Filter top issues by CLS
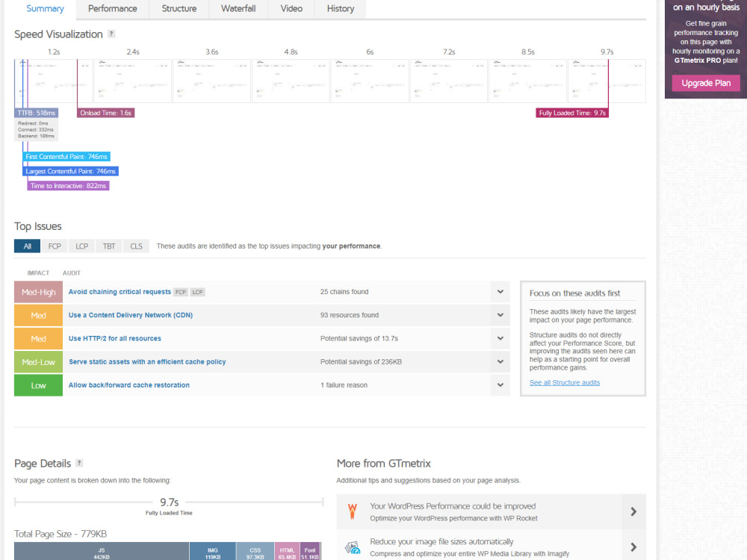Viewport: 747px width, 560px height. pyautogui.click(x=136, y=246)
